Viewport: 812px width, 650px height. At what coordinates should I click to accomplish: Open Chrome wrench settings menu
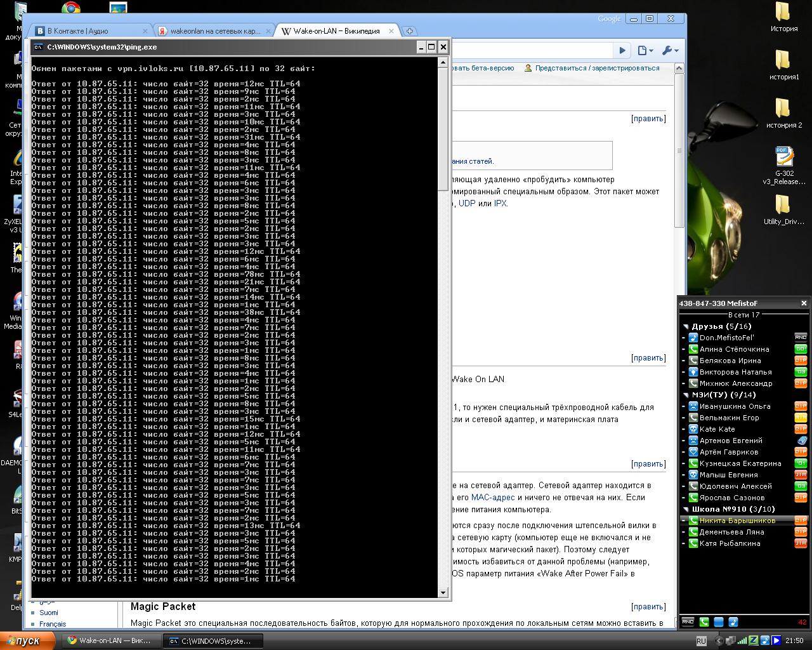coord(670,50)
